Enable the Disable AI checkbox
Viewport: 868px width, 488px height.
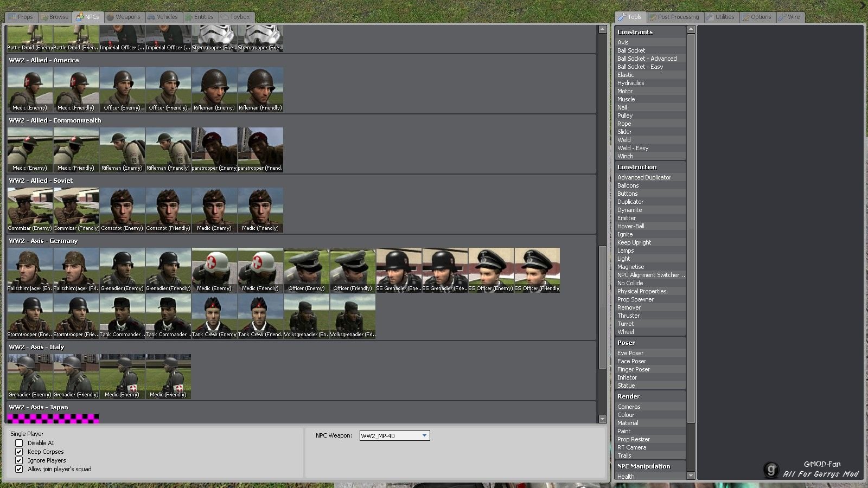pos(19,443)
